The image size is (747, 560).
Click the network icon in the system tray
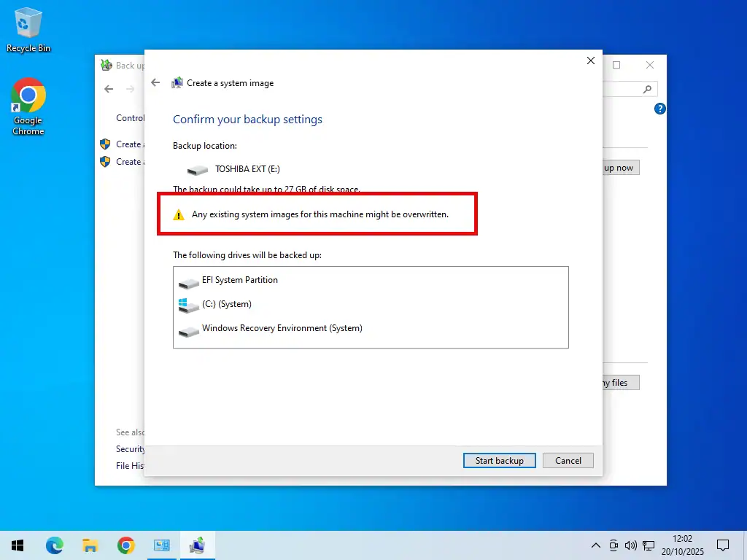tap(649, 545)
